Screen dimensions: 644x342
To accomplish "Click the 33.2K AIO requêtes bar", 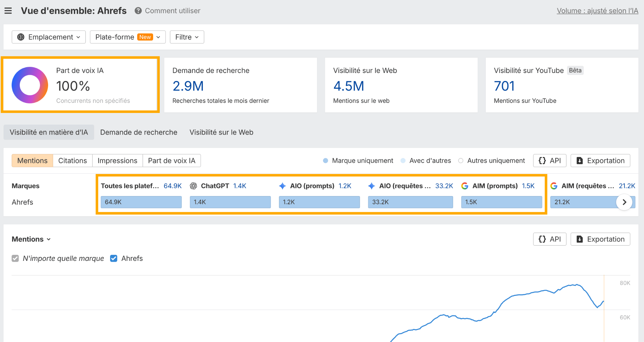I will pyautogui.click(x=410, y=202).
